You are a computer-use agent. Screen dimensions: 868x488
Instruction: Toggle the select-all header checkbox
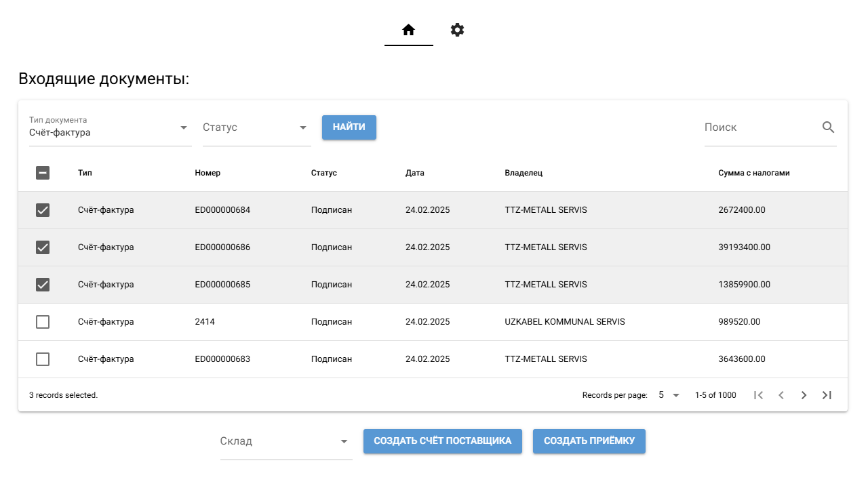pos(43,173)
